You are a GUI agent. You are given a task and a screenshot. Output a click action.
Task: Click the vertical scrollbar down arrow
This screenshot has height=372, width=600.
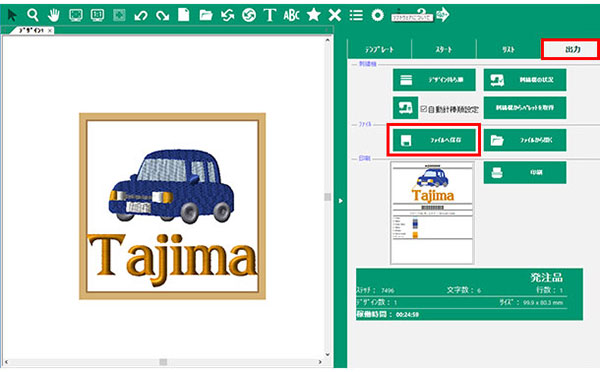(x=328, y=354)
